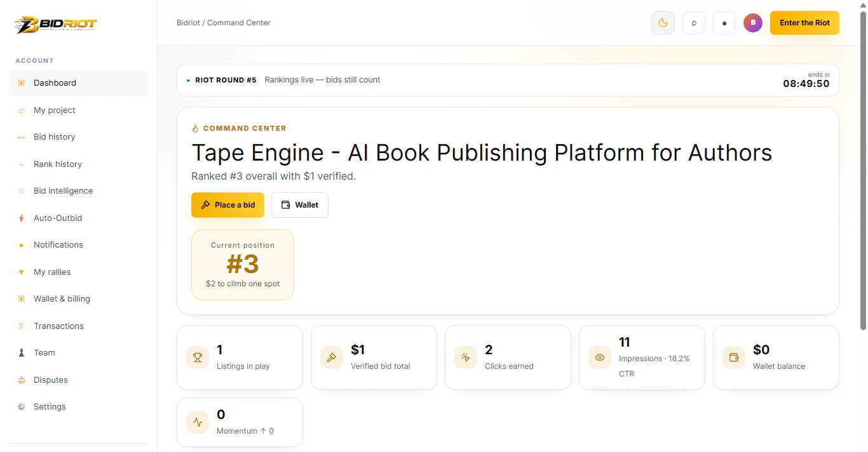
Task: Open My rallies label in sidebar
Action: tap(52, 272)
